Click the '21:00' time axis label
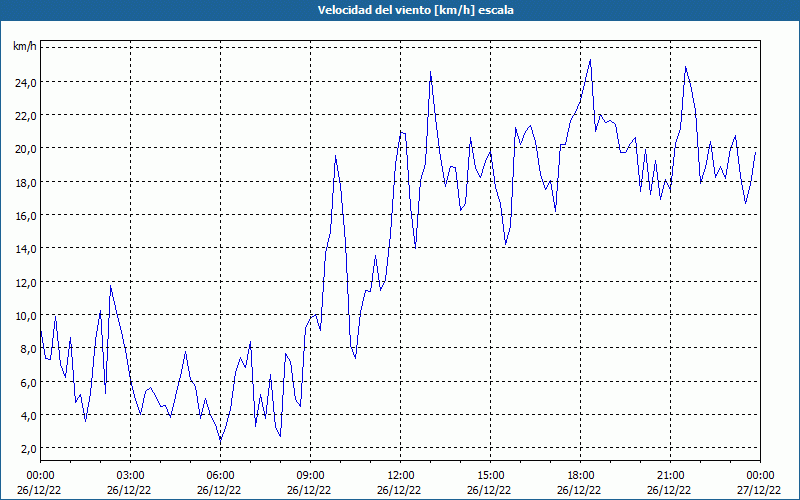This screenshot has height=500, width=800. [x=670, y=476]
